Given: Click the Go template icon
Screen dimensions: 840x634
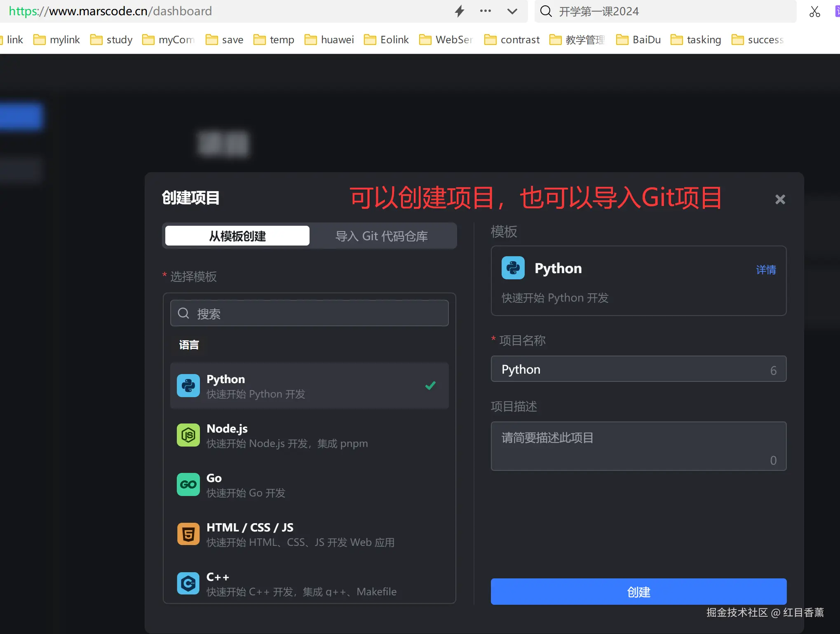Looking at the screenshot, I should click(x=188, y=484).
